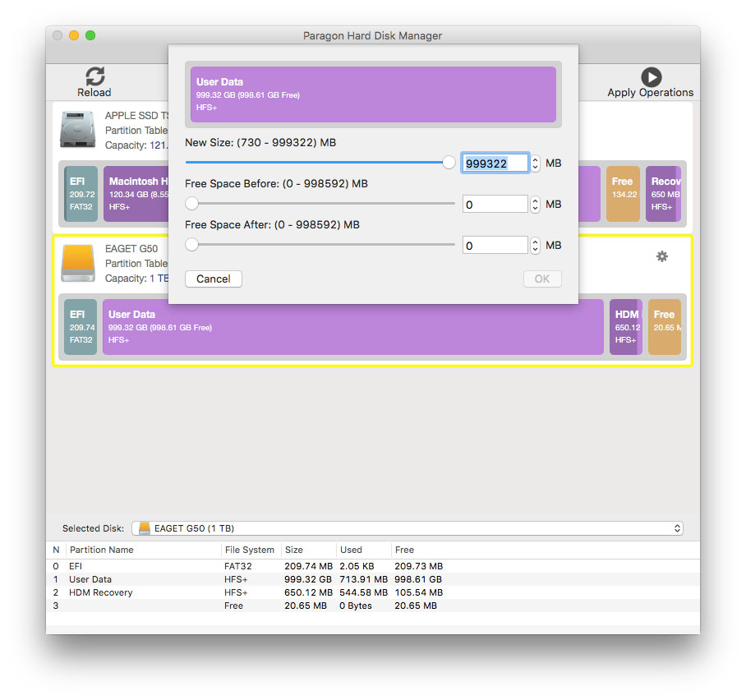Click the orange EAGET G50 drive icon
The width and height of the screenshot is (746, 700).
click(79, 262)
